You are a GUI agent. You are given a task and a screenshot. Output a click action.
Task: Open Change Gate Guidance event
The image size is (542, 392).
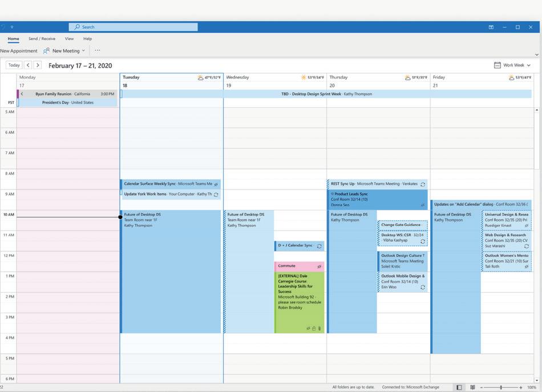coord(403,225)
